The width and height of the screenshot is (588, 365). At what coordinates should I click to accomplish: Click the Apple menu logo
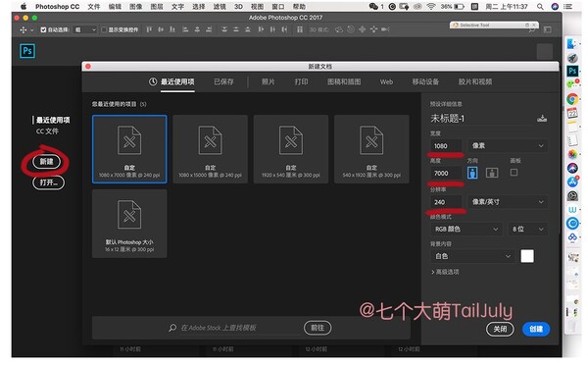[24, 7]
